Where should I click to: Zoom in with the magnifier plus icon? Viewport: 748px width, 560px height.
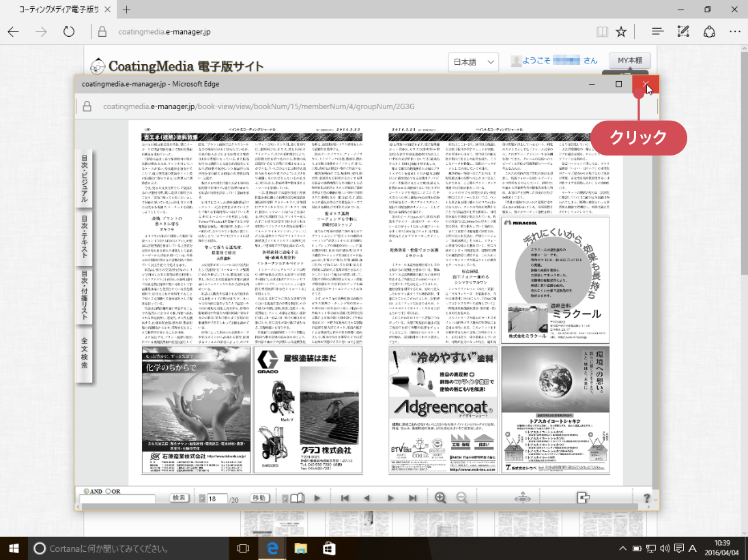tap(440, 498)
